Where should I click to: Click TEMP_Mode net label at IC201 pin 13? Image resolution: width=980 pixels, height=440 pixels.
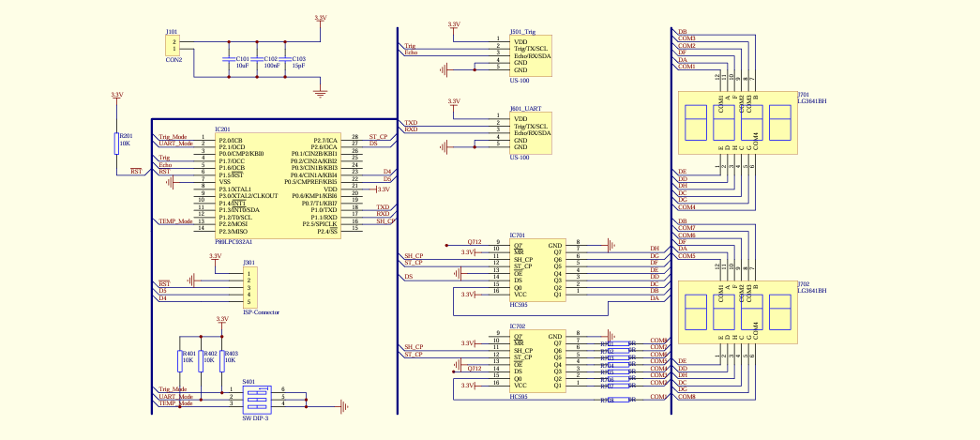(175, 221)
